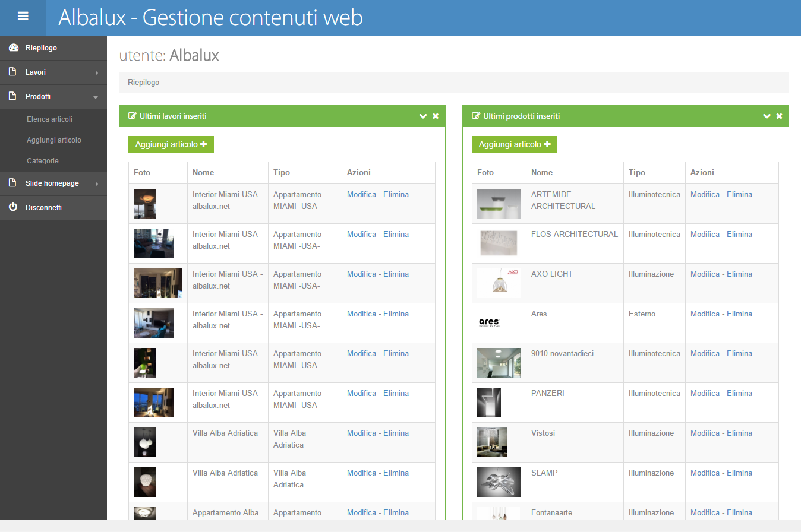Toggle the hamburger sidebar menu
This screenshot has height=532, width=801.
click(x=23, y=17)
